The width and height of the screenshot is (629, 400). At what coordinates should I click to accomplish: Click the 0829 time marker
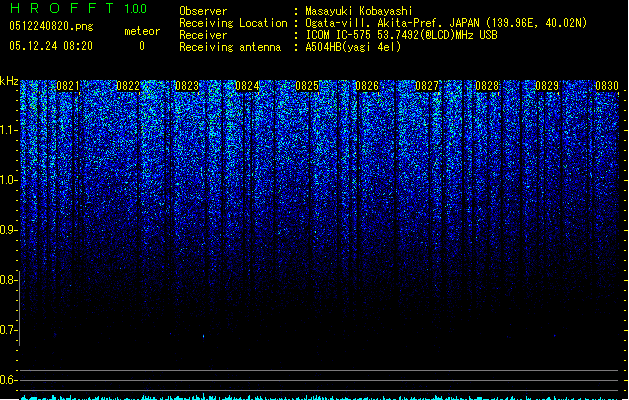coord(547,86)
